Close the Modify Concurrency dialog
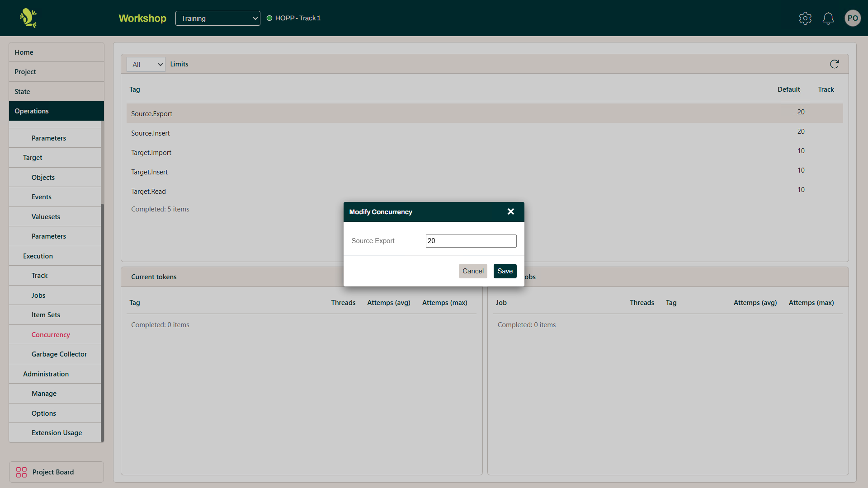The image size is (868, 488). point(510,211)
